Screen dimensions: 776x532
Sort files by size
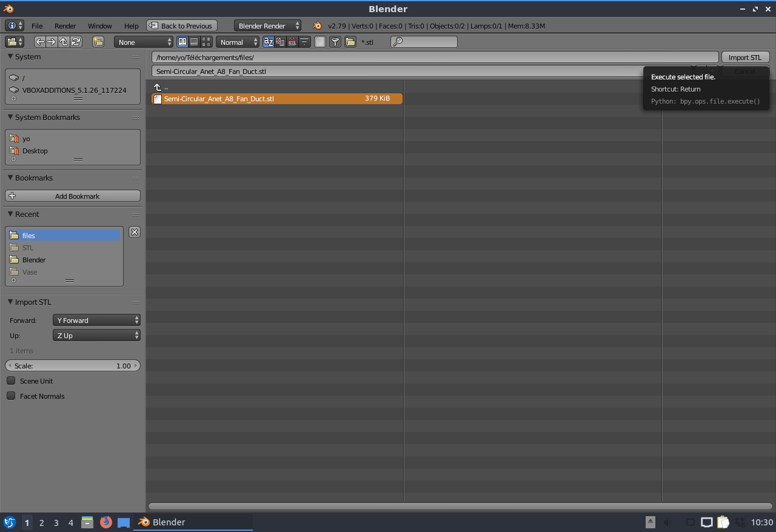pos(304,42)
